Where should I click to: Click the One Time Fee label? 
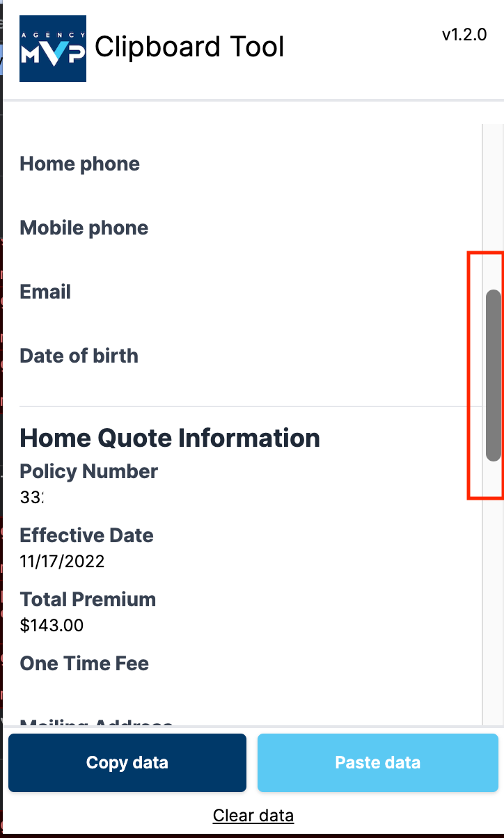click(x=85, y=664)
